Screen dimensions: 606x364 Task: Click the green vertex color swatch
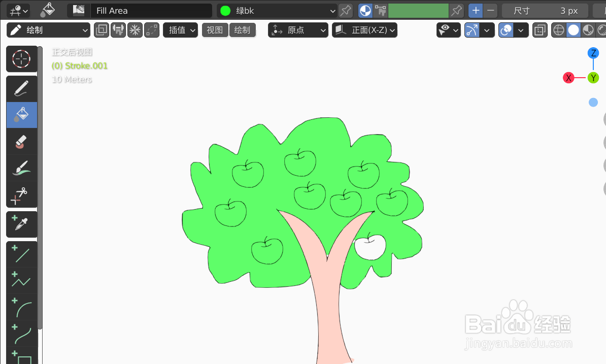pos(418,11)
